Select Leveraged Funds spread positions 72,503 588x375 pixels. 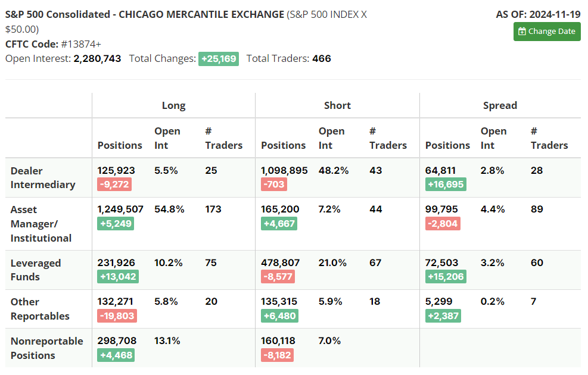(x=441, y=263)
